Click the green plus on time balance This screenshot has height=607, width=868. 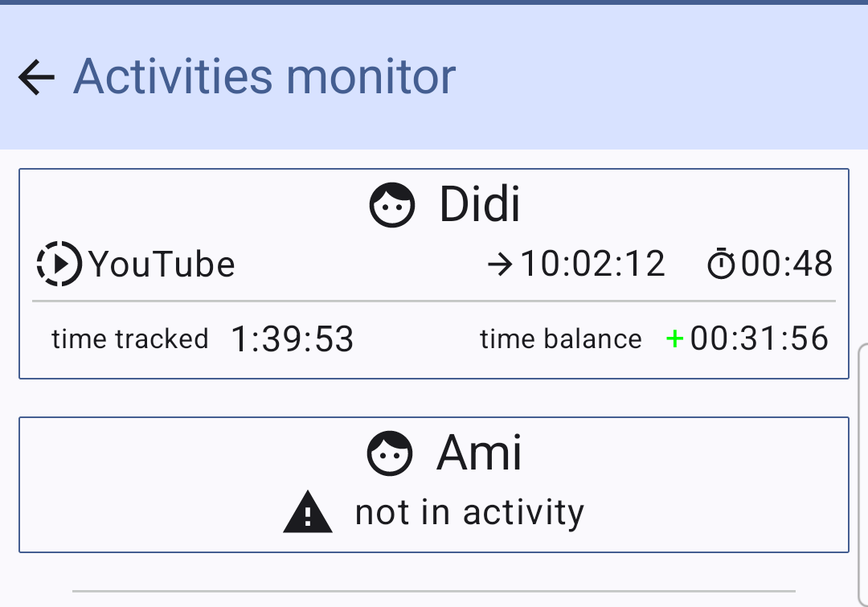click(x=675, y=338)
